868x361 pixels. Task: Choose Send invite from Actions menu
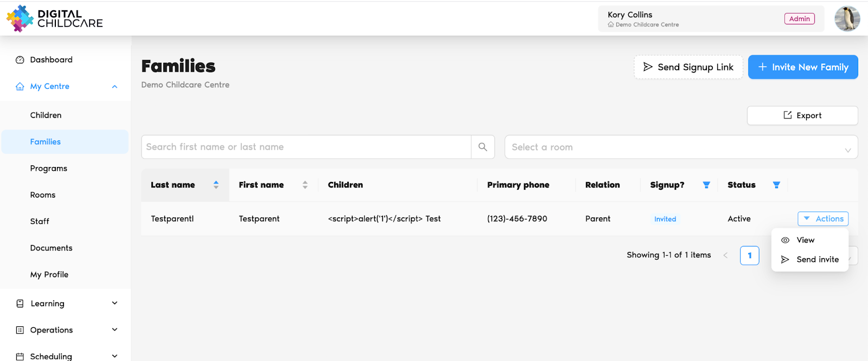pyautogui.click(x=810, y=260)
